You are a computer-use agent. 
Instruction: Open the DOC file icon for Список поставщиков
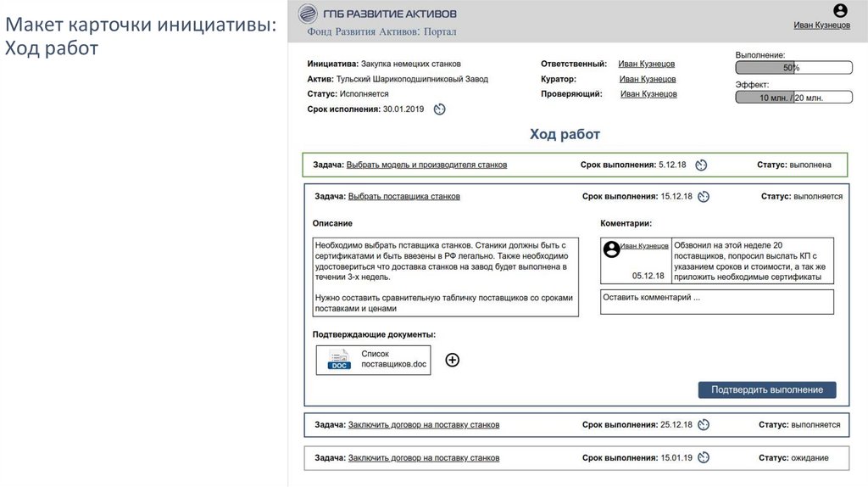339,360
